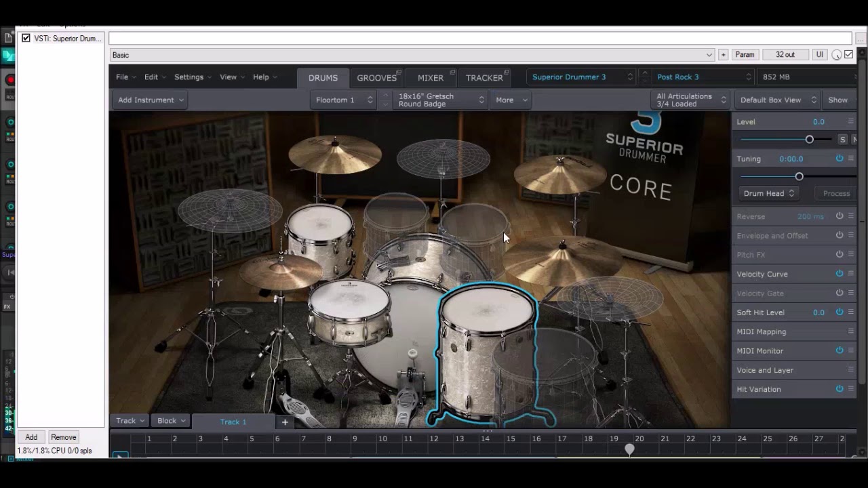The image size is (868, 488).
Task: Open the MIDI Mapping menu icon
Action: (851, 331)
